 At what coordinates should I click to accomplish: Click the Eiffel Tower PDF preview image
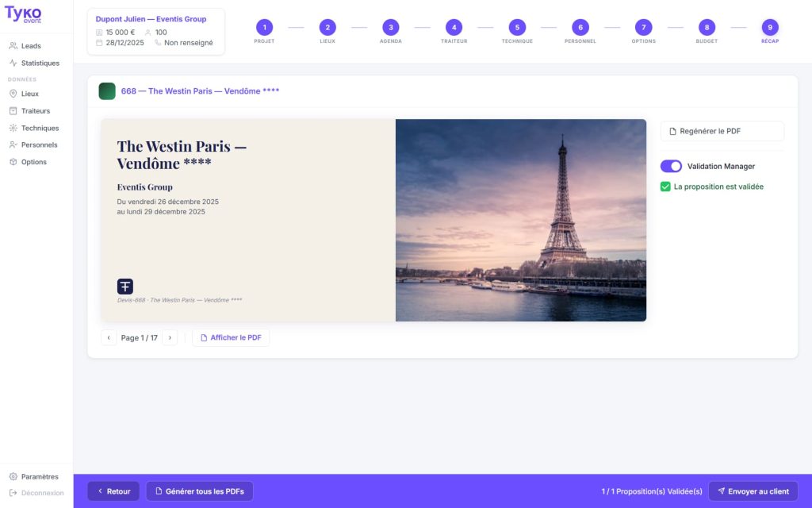pos(521,221)
